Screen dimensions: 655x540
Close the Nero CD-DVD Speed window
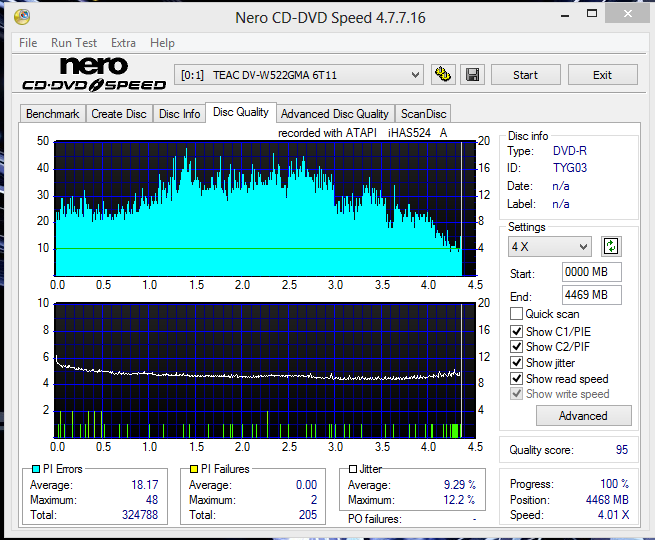[628, 13]
